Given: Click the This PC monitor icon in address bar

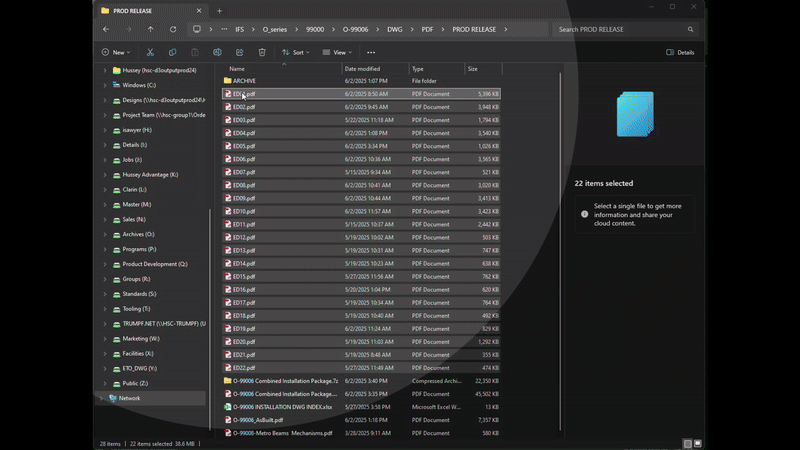Looking at the screenshot, I should pos(196,29).
